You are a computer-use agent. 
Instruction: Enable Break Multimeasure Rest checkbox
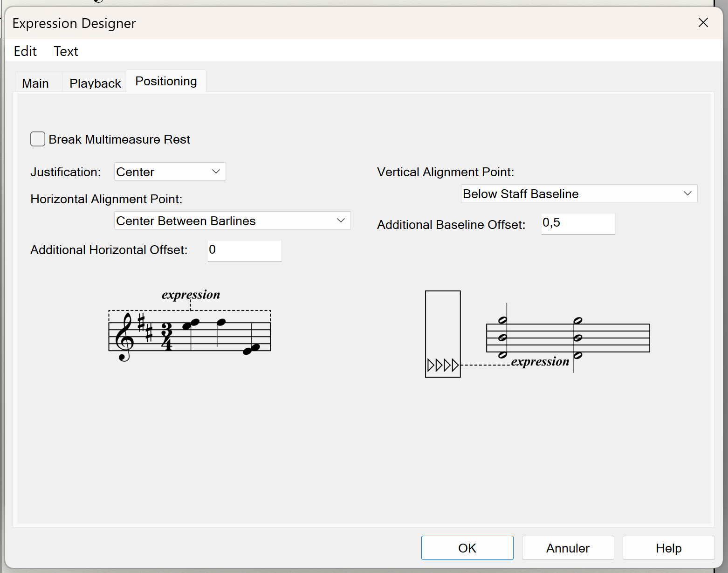pos(38,139)
